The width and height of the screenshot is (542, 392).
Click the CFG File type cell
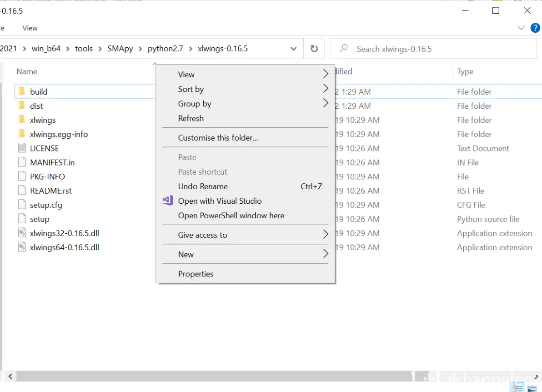click(471, 205)
